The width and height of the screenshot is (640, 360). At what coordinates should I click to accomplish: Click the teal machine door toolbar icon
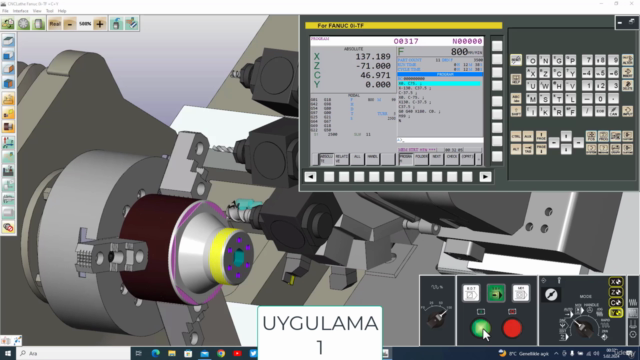116,24
